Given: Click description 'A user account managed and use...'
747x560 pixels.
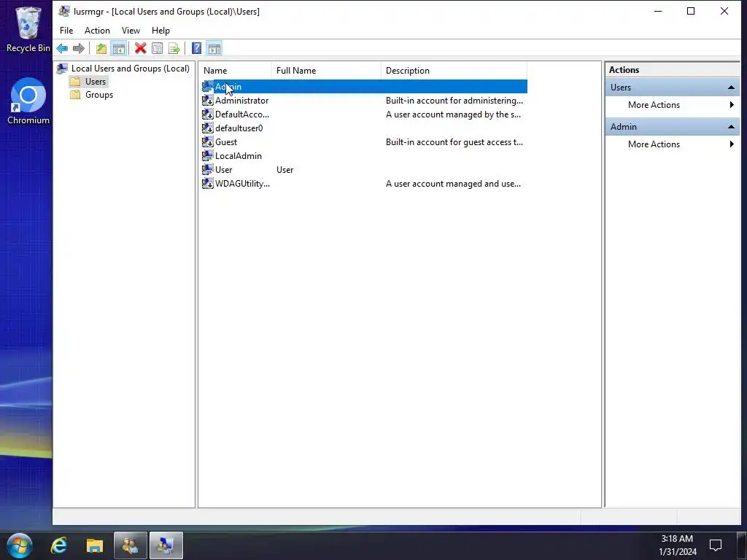Looking at the screenshot, I should [x=453, y=183].
